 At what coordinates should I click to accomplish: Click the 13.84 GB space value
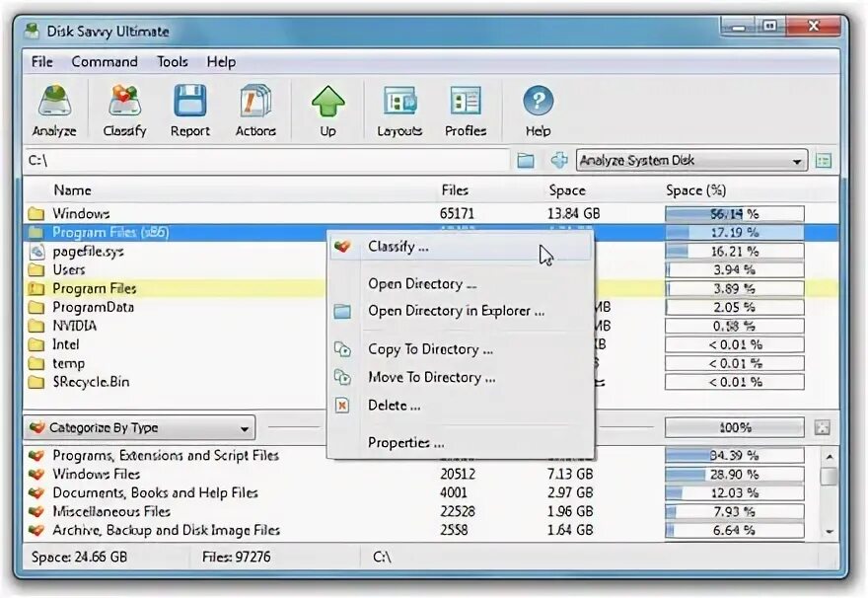pyautogui.click(x=573, y=214)
